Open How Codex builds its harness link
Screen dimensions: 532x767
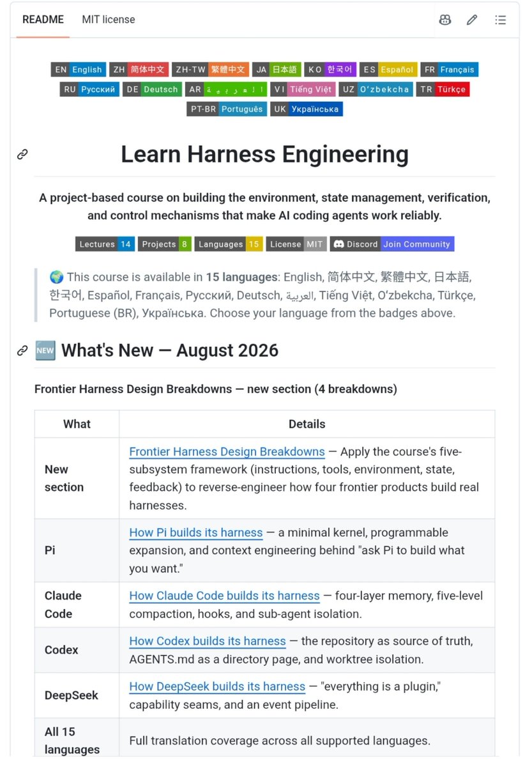[208, 641]
